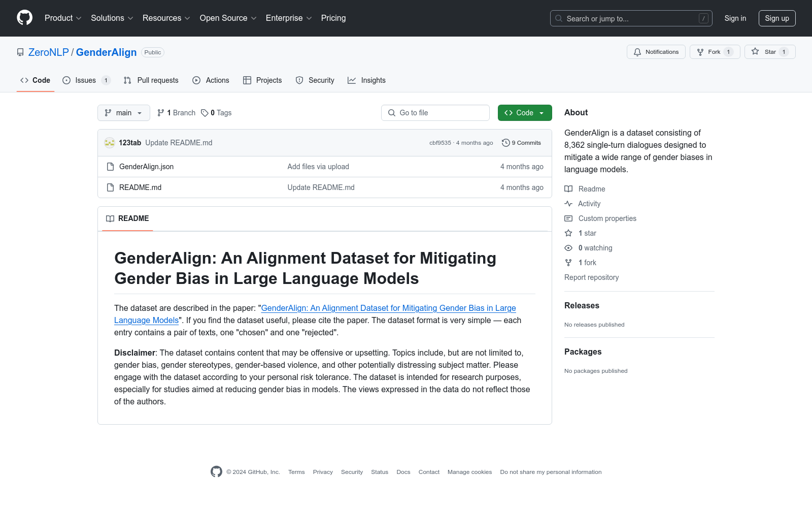This screenshot has height=508, width=812.
Task: Star the GenderAlign repository
Action: click(770, 52)
